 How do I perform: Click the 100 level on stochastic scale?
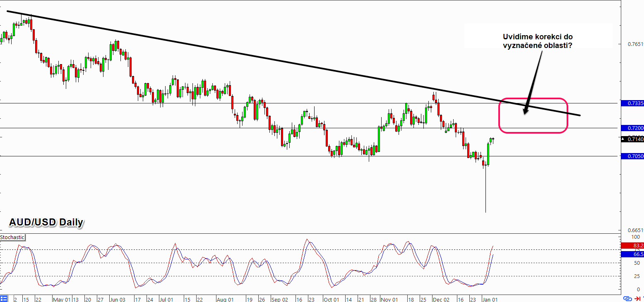[635, 237]
